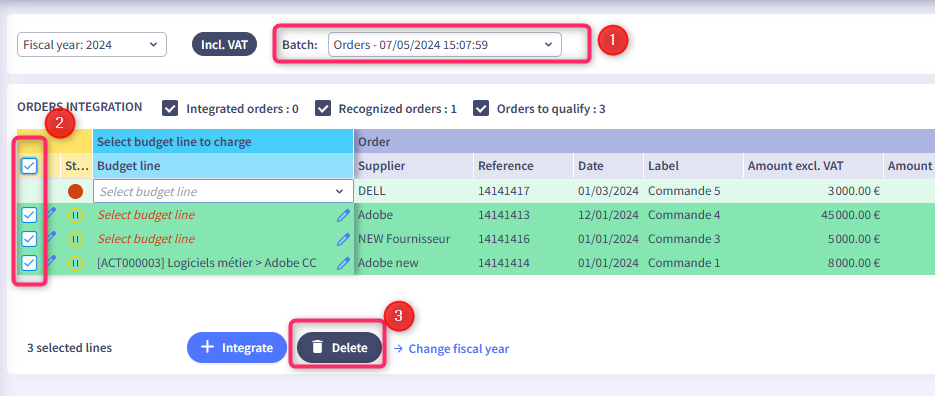The width and height of the screenshot is (935, 396).
Task: Open the Fiscal year: 2024 dropdown
Action: (x=92, y=45)
